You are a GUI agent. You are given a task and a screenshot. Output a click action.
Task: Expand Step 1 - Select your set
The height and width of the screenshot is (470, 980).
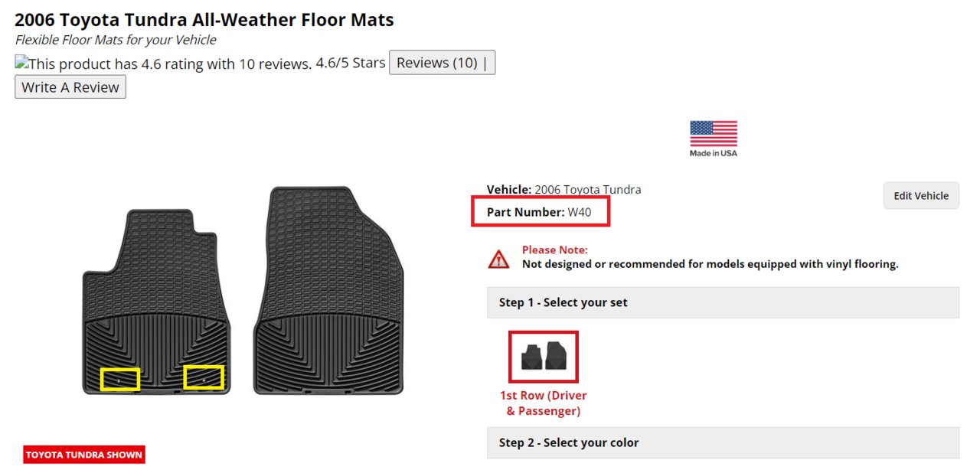pyautogui.click(x=723, y=302)
